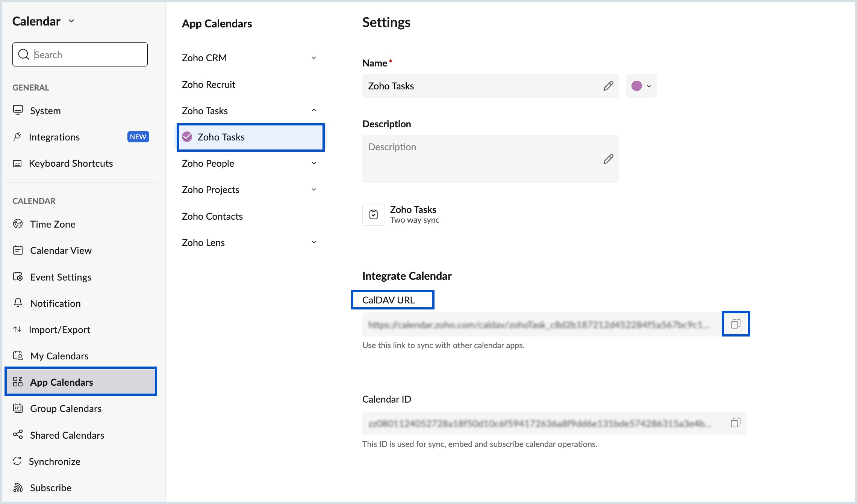The width and height of the screenshot is (857, 504).
Task: Open Notification settings
Action: click(x=55, y=303)
